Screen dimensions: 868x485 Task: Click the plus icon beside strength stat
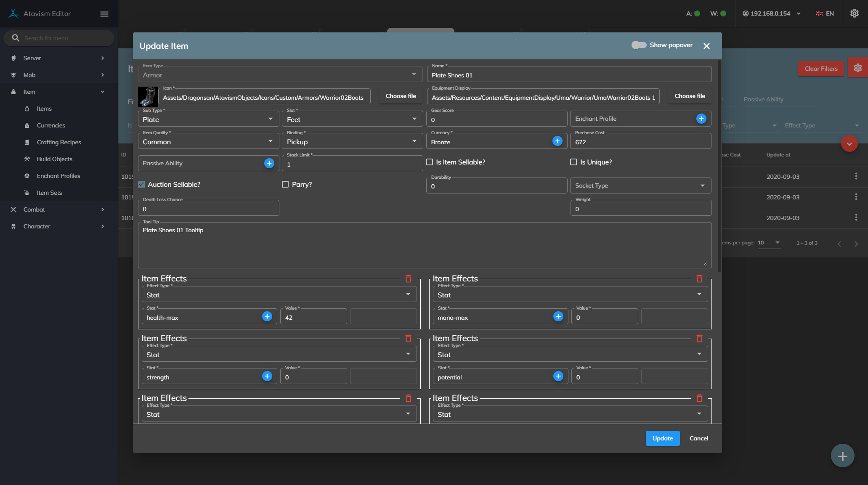tap(267, 376)
